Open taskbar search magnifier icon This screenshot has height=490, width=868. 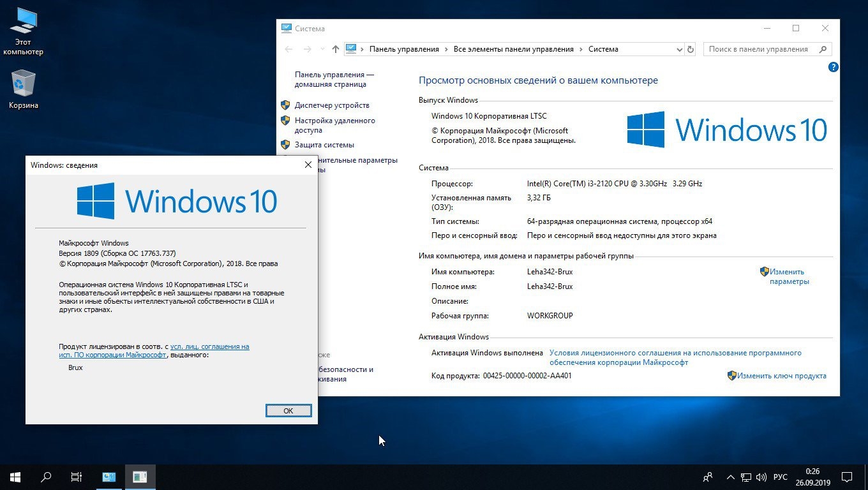(x=46, y=477)
